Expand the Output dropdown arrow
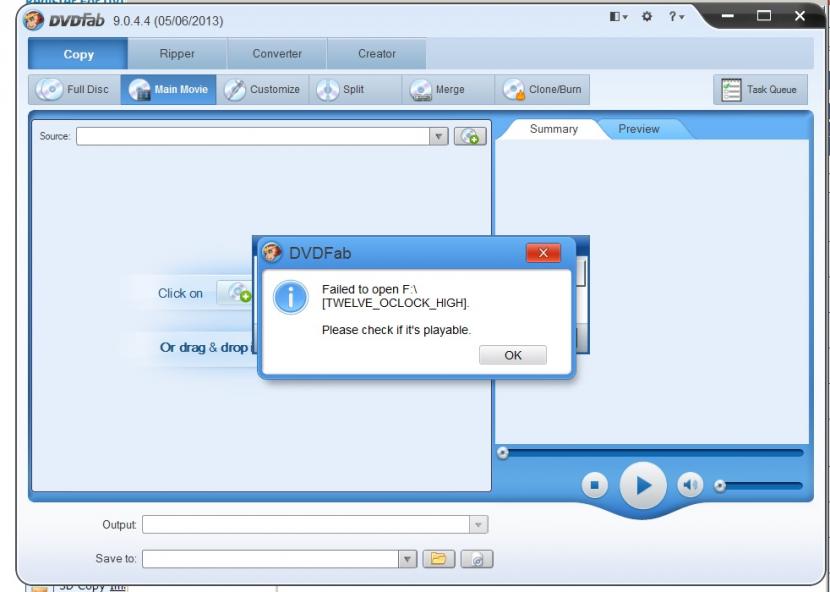Viewport: 830px width, 592px height. (478, 525)
